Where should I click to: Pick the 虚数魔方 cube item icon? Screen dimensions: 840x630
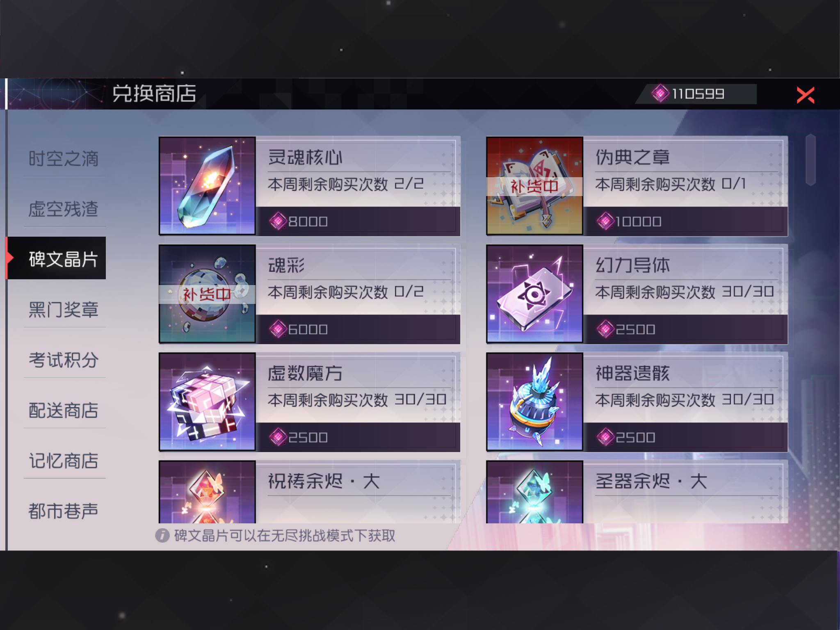click(x=207, y=402)
